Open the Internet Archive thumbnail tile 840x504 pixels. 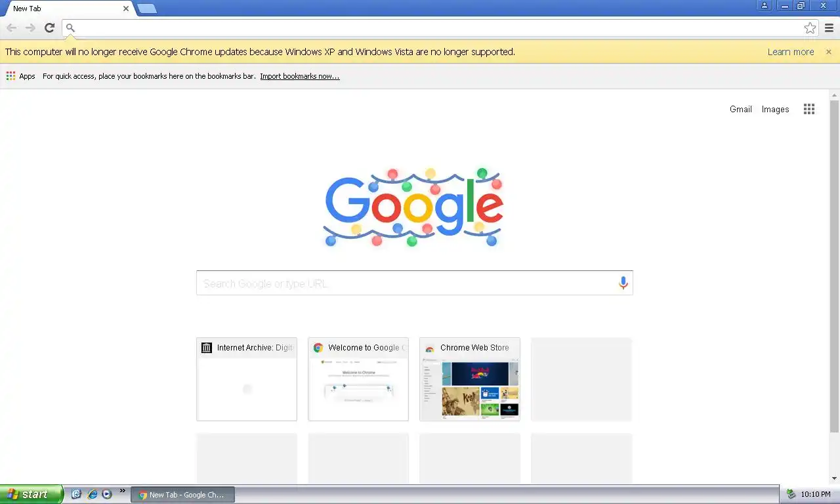pos(247,379)
